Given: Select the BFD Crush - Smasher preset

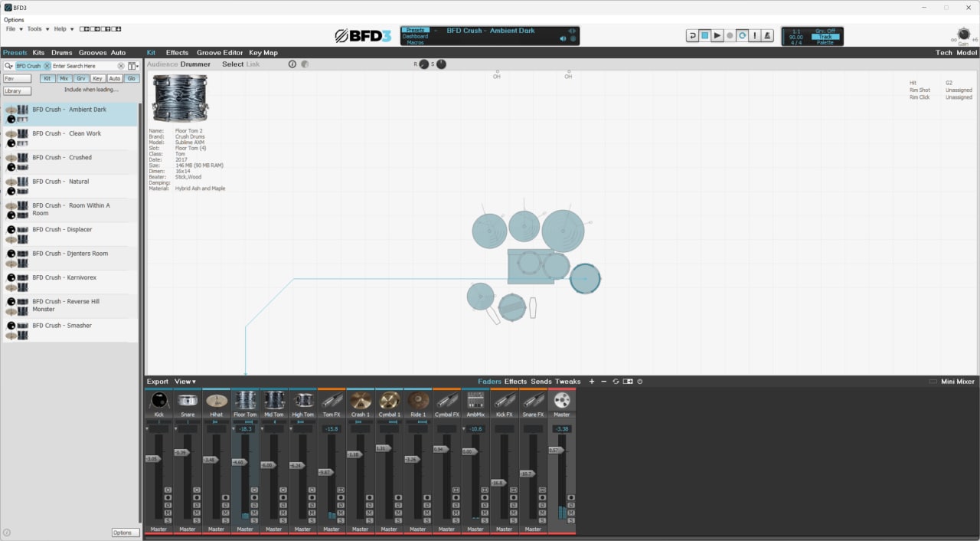Looking at the screenshot, I should pos(70,330).
